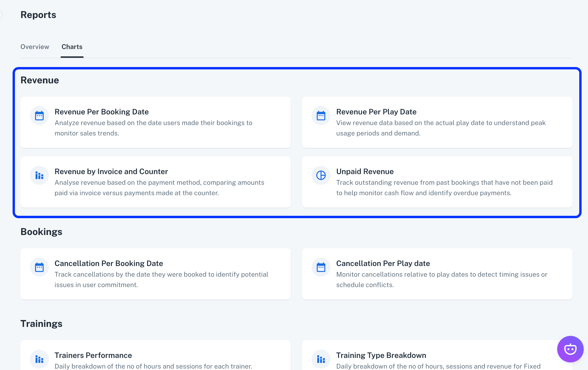Open Revenue Per Booking Date report title
Viewport: 588px width, 370px height.
click(x=101, y=112)
